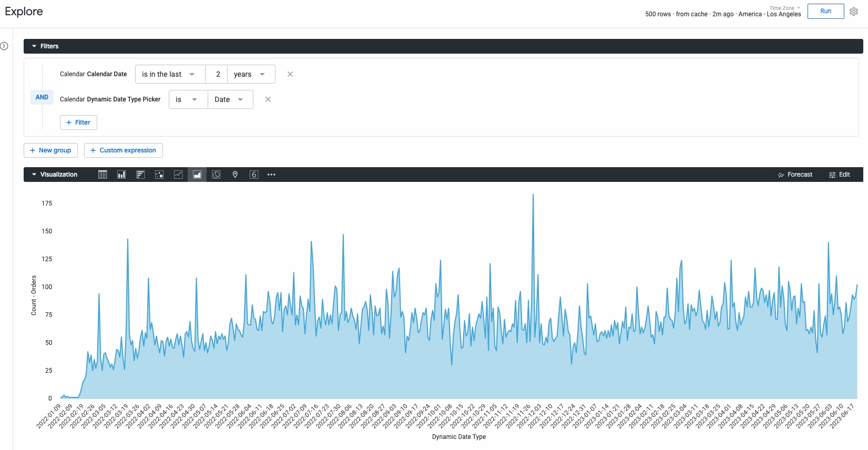Select the Scatterplot visualization icon
Screen dimensions: 868x450
[x=159, y=175]
